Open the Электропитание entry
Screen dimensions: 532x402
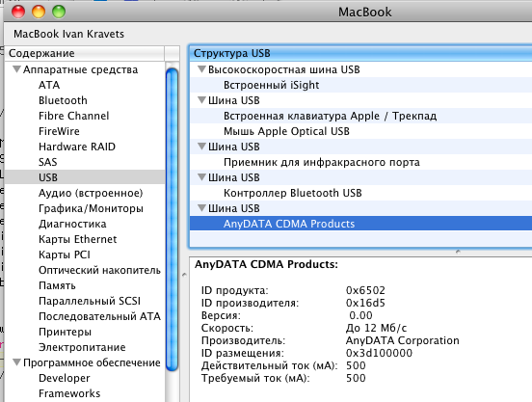(x=82, y=347)
